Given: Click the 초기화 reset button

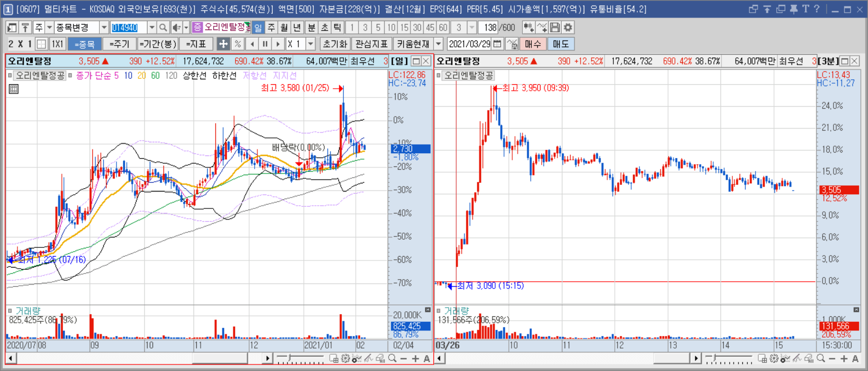Looking at the screenshot, I should [335, 44].
